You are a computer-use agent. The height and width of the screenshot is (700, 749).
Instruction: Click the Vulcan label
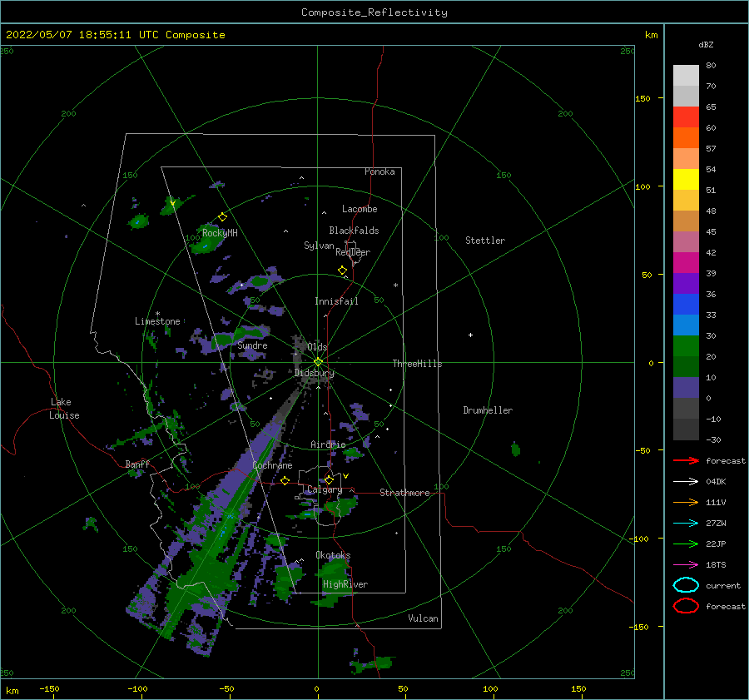pos(424,618)
